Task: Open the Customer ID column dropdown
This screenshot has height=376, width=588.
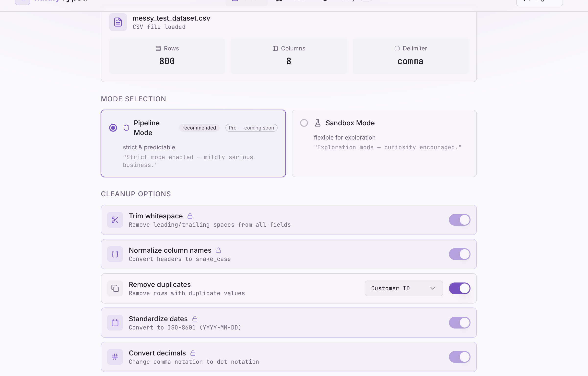Action: pyautogui.click(x=403, y=288)
